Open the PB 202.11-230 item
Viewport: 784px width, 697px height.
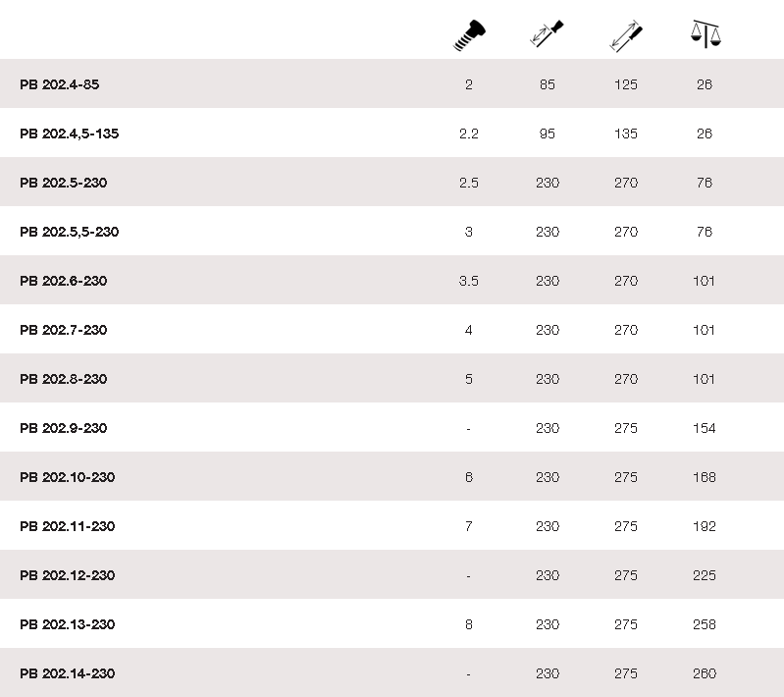point(68,526)
